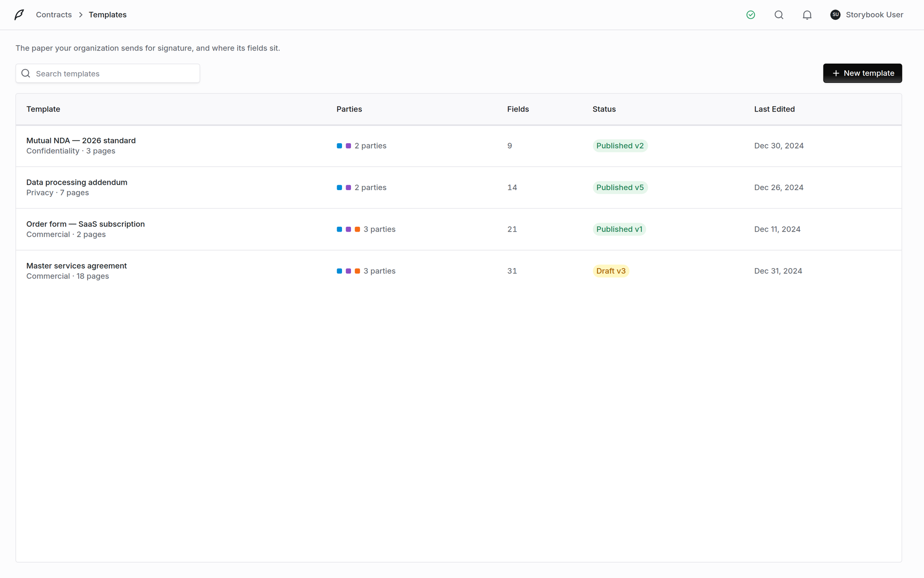Image resolution: width=924 pixels, height=578 pixels.
Task: Click the Published v1 status badge
Action: tap(619, 229)
